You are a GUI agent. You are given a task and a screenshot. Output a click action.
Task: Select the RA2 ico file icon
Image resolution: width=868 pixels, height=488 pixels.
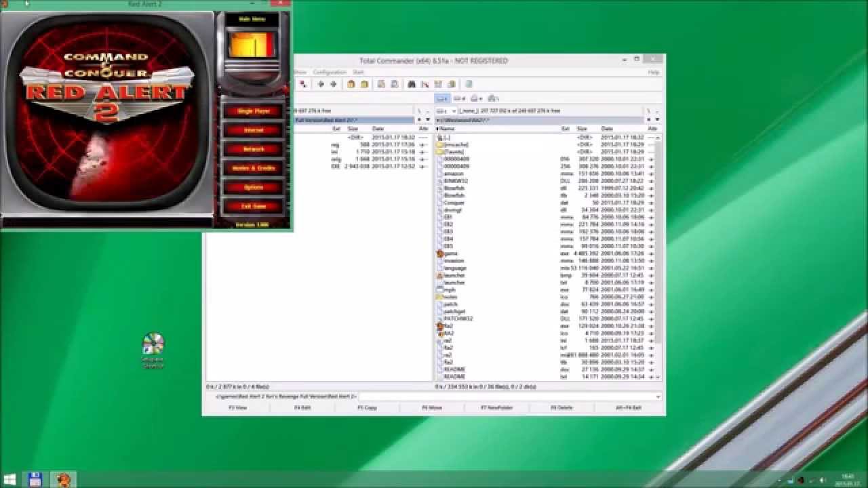tap(440, 333)
